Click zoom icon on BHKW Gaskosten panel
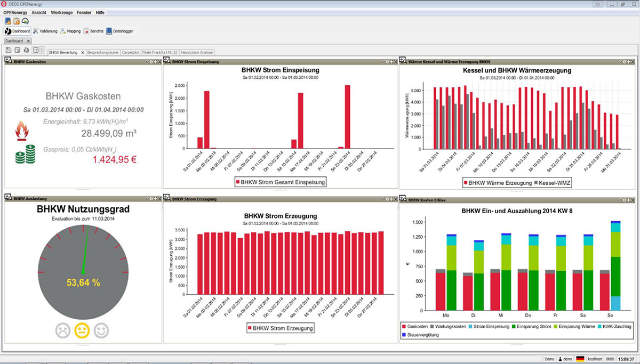This screenshot has width=640, height=364. (x=8, y=61)
